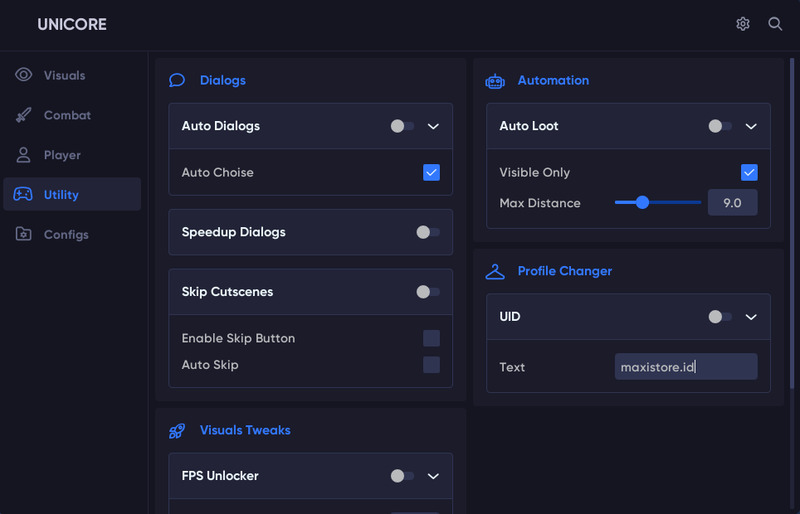800x514 pixels.
Task: Click the Player person icon
Action: click(x=23, y=155)
